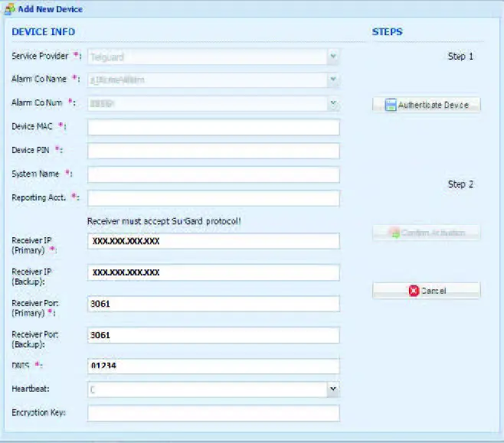Click the Confirm Activation button
Image resolution: width=504 pixels, height=443 pixels.
[427, 233]
